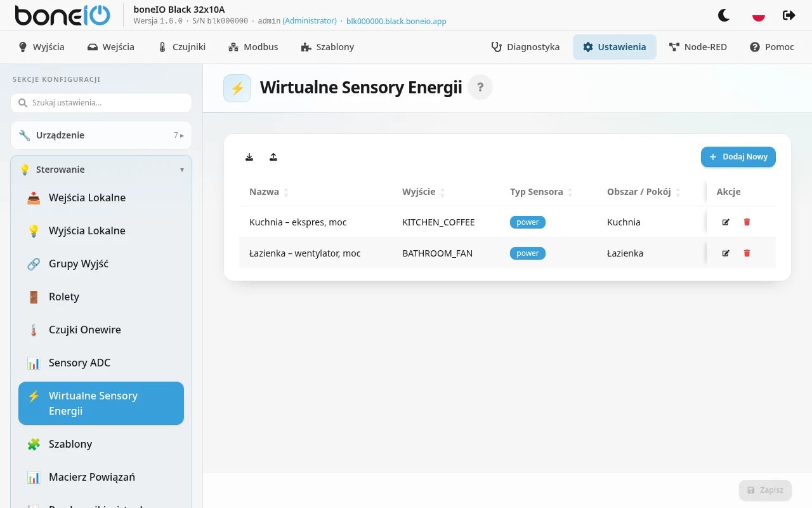Open the Wejścia tab
This screenshot has height=508, width=812.
111,47
